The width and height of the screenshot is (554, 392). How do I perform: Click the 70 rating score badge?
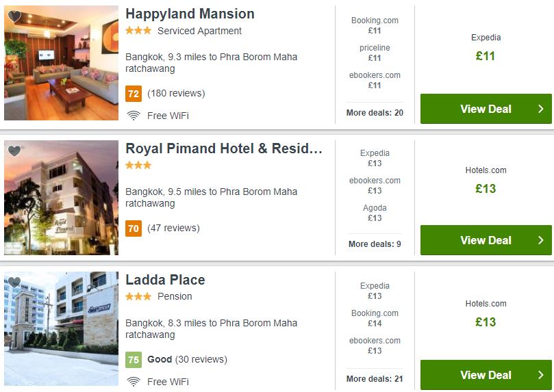click(x=134, y=228)
